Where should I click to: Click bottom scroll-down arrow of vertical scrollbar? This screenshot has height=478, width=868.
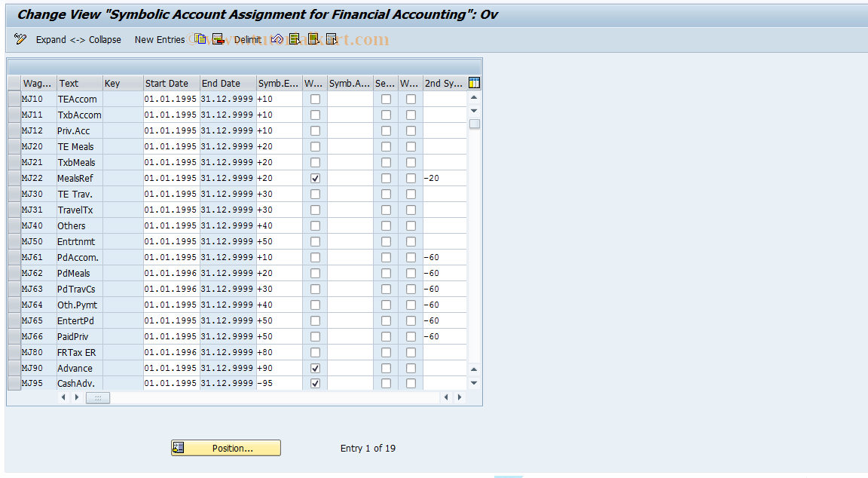[474, 383]
